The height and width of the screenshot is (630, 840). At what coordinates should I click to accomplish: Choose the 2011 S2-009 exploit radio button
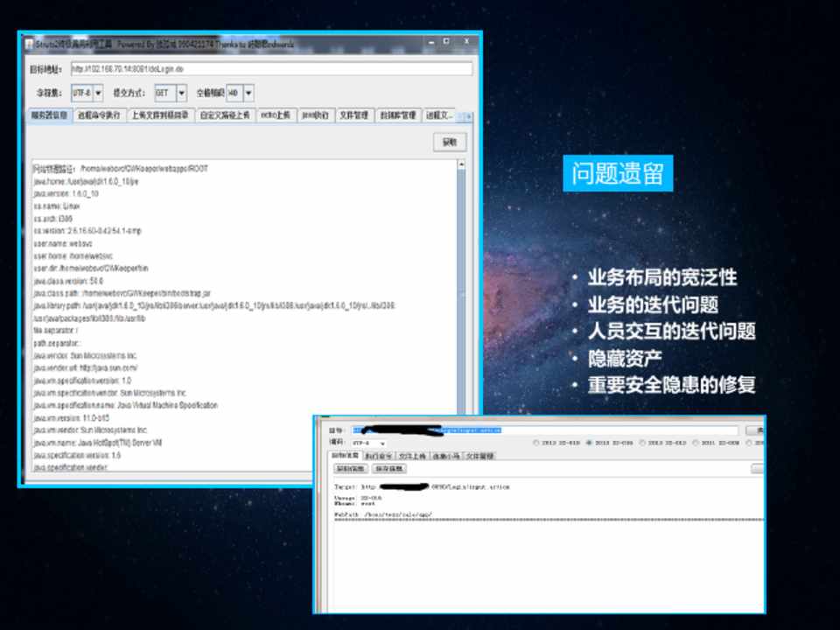click(695, 443)
